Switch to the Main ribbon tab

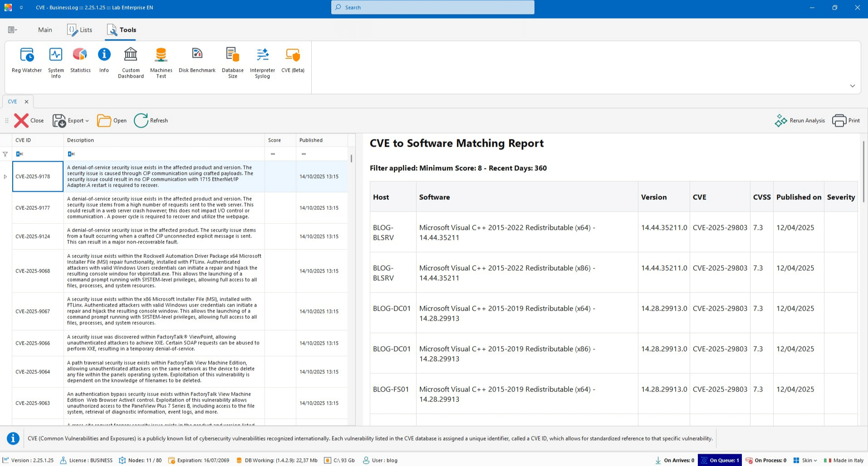[x=45, y=30]
